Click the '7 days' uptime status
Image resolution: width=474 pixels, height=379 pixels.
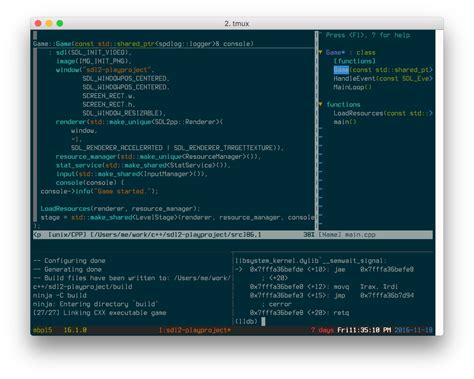click(x=322, y=330)
